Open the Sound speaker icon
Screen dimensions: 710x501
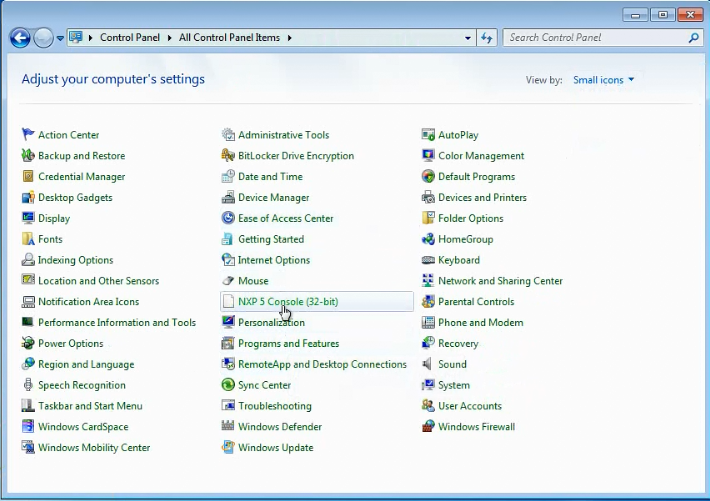(428, 363)
